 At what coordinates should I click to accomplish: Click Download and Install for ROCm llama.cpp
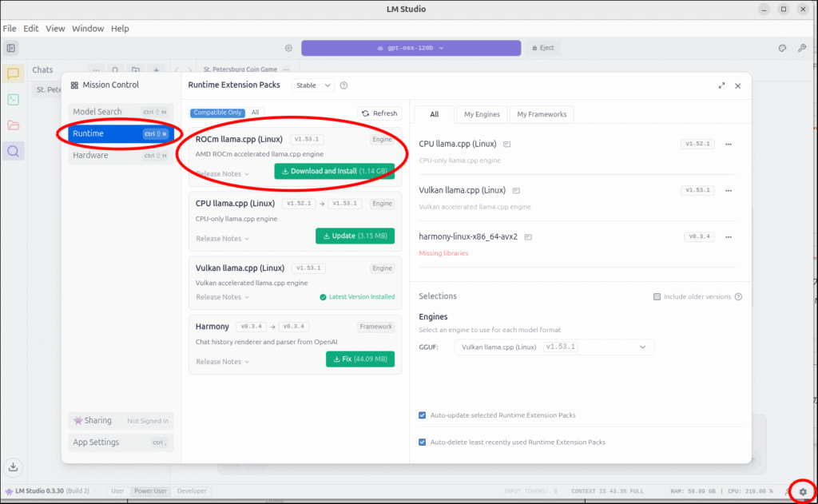(334, 171)
